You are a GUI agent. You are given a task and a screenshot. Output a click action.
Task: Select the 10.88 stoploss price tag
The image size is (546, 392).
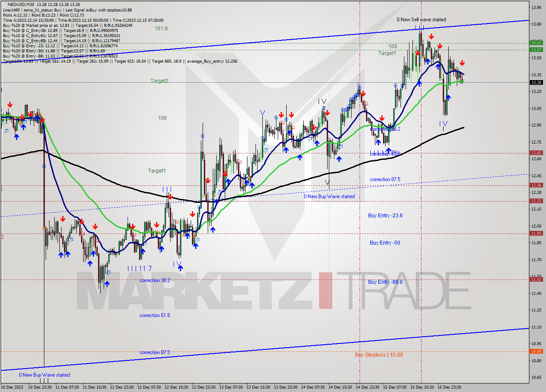[x=536, y=351]
